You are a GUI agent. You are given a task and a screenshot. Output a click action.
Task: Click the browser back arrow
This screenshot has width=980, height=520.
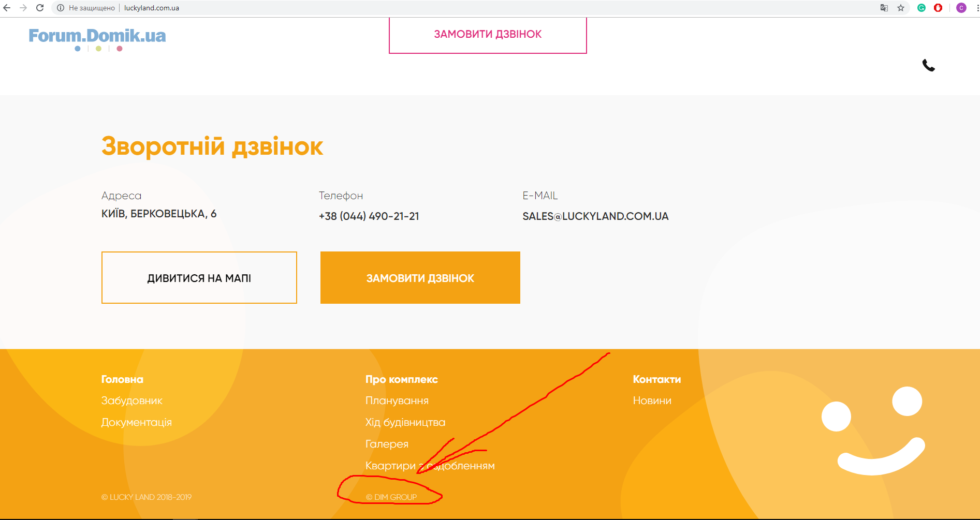point(7,8)
